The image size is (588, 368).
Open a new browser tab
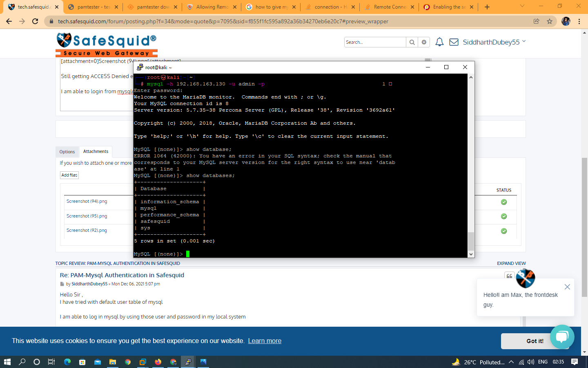pyautogui.click(x=487, y=7)
